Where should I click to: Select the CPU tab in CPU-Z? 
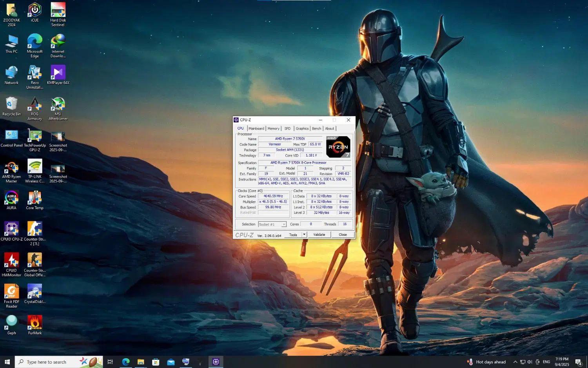point(241,128)
